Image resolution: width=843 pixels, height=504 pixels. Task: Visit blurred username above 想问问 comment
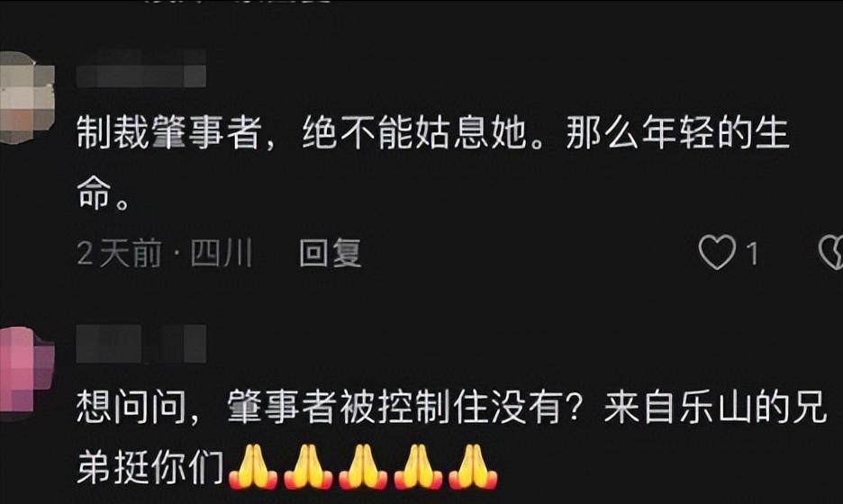140,343
